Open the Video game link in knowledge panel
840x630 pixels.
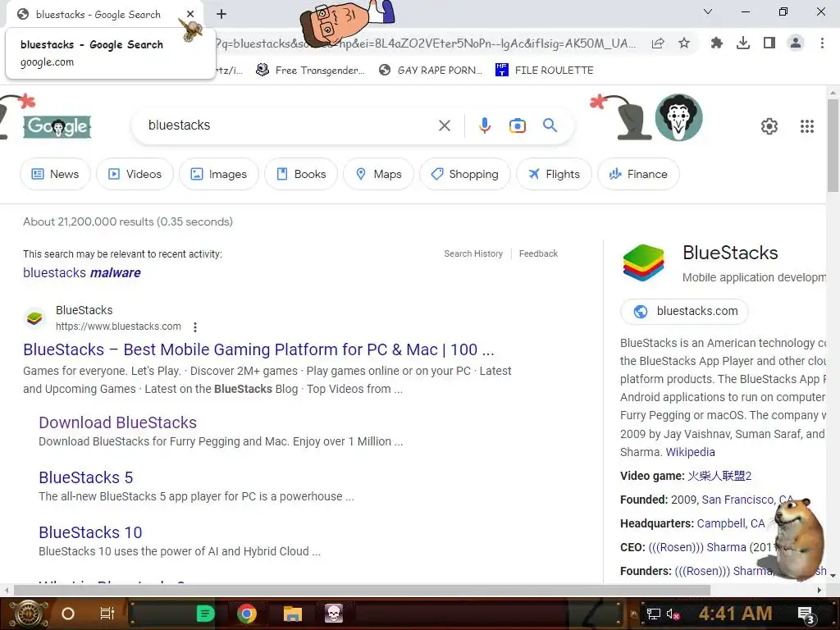(719, 476)
